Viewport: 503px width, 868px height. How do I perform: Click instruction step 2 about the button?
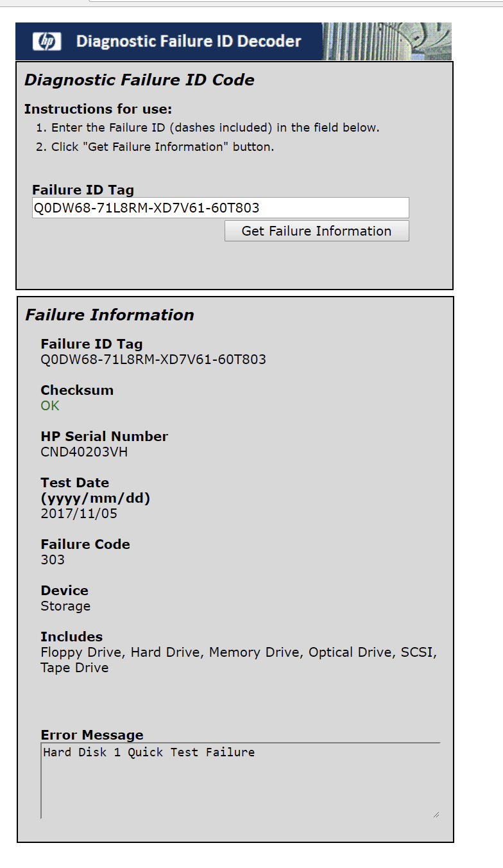point(162,147)
